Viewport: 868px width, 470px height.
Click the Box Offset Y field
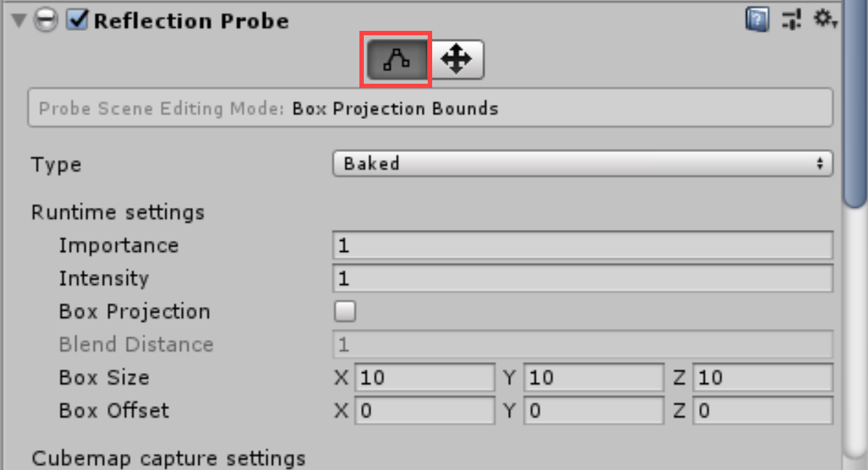593,411
